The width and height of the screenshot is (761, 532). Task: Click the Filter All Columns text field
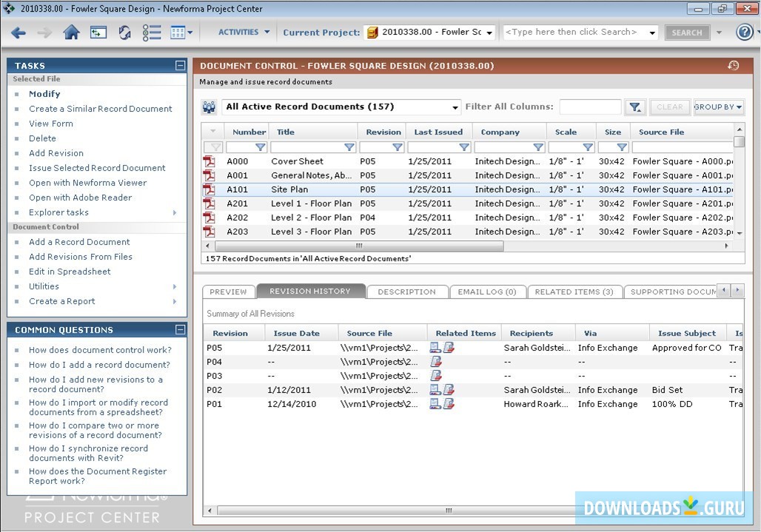point(590,107)
